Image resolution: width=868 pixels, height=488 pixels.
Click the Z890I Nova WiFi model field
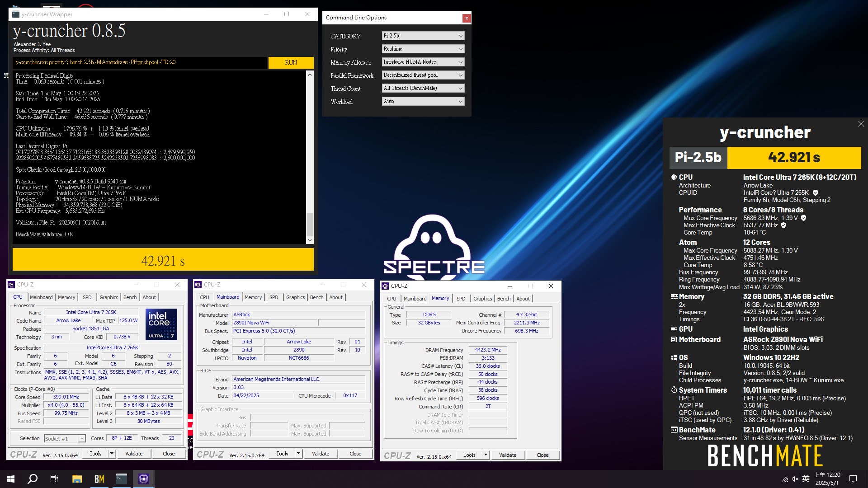point(274,323)
